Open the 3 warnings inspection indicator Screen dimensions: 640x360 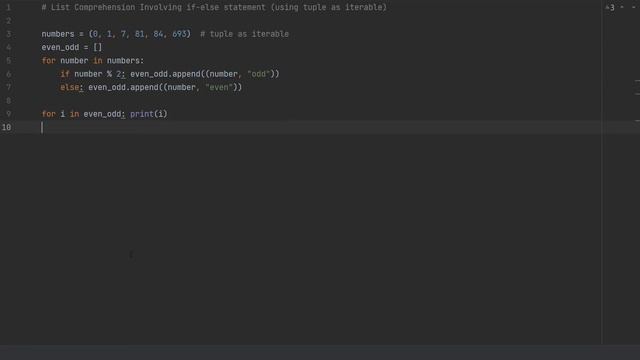610,7
